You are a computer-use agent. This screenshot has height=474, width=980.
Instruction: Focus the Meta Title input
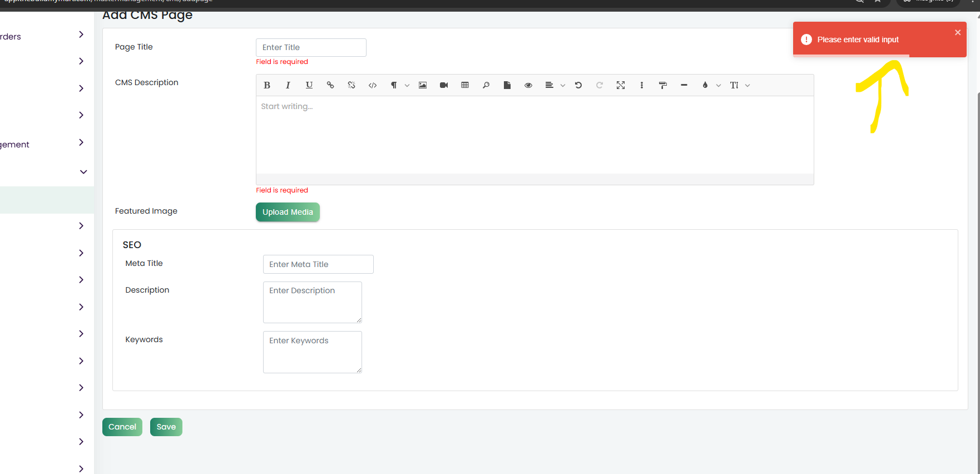click(318, 264)
